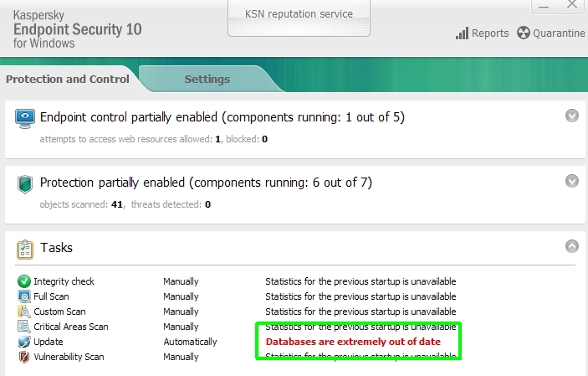588x376 pixels.
Task: Collapse the Tasks section
Action: pyautogui.click(x=572, y=246)
